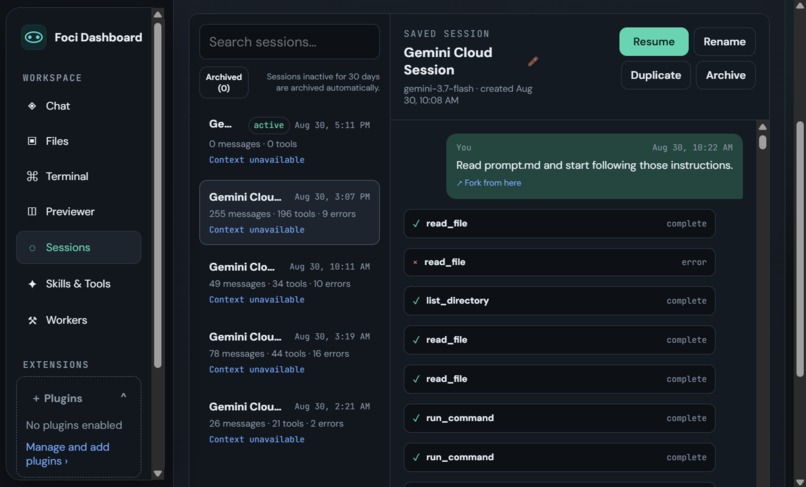Screen dimensions: 806x487
Task: Select the session from Aug 30, 3:07 PM
Action: [289, 212]
